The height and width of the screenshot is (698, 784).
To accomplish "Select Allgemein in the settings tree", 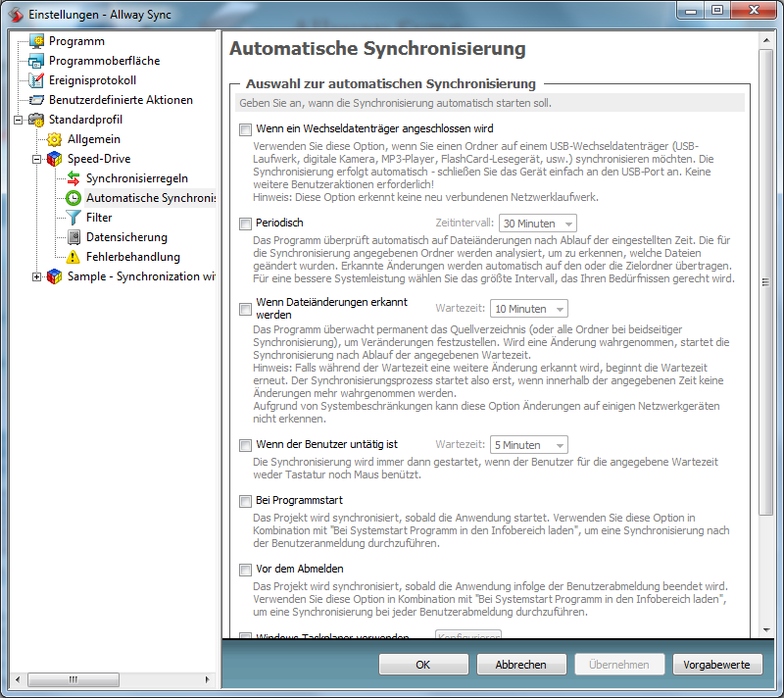I will pos(94,139).
